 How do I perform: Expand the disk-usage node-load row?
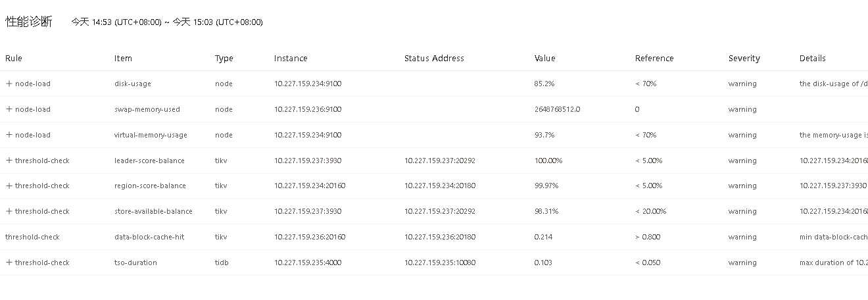pyautogui.click(x=9, y=84)
